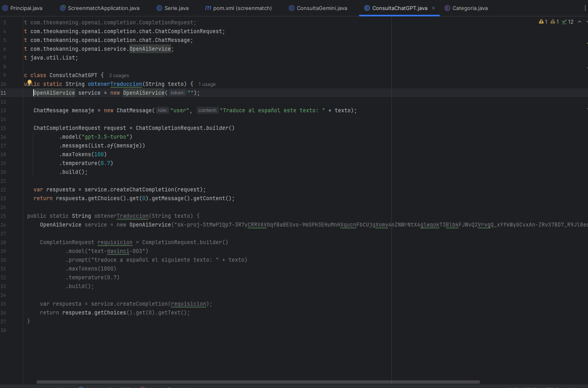Click line number 26 in the gutter
The width and height of the screenshot is (588, 388).
click(3, 225)
